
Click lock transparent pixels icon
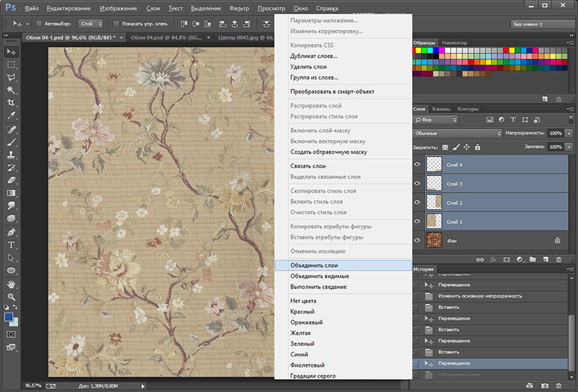pos(445,147)
